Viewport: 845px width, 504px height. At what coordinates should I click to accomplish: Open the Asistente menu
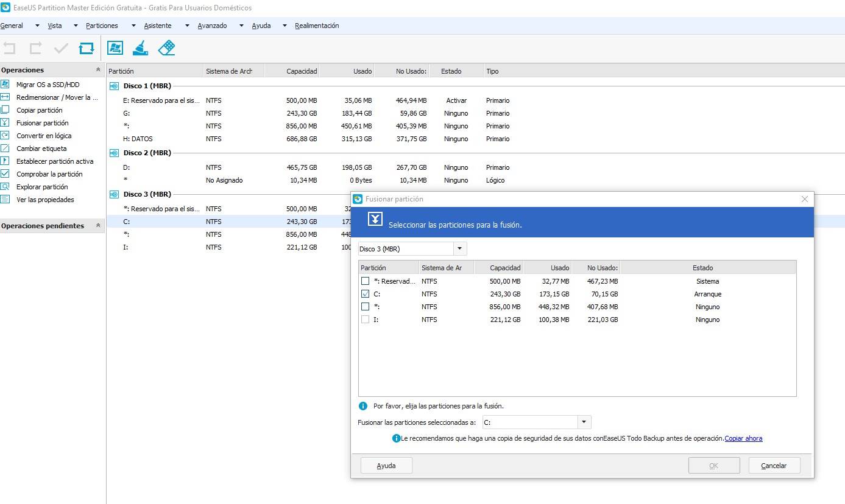pyautogui.click(x=158, y=26)
